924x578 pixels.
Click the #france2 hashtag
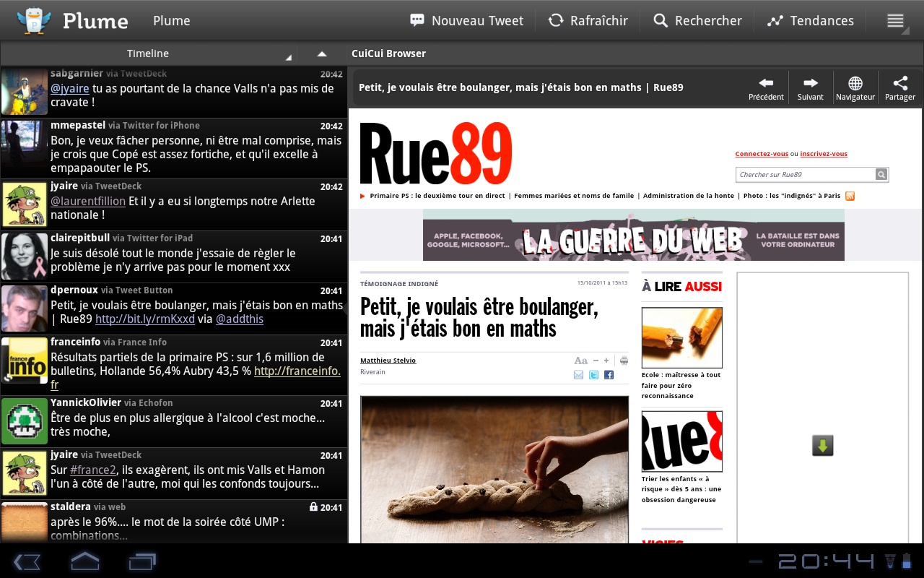pyautogui.click(x=92, y=470)
